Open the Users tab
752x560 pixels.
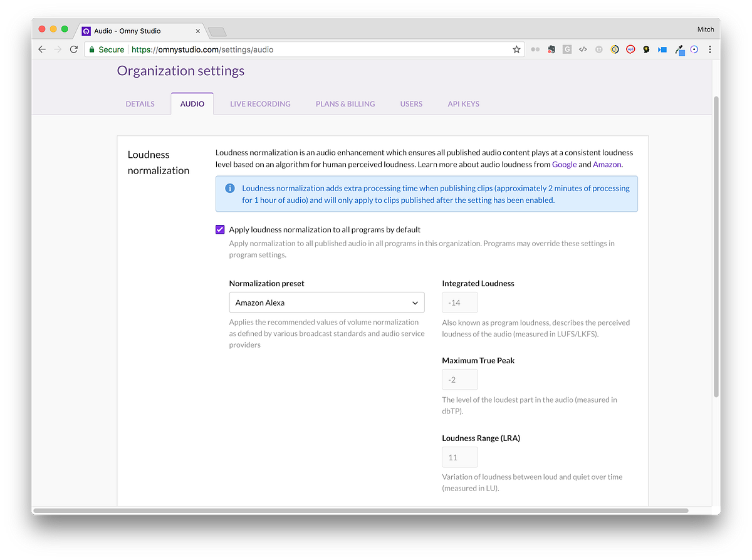[x=411, y=104]
